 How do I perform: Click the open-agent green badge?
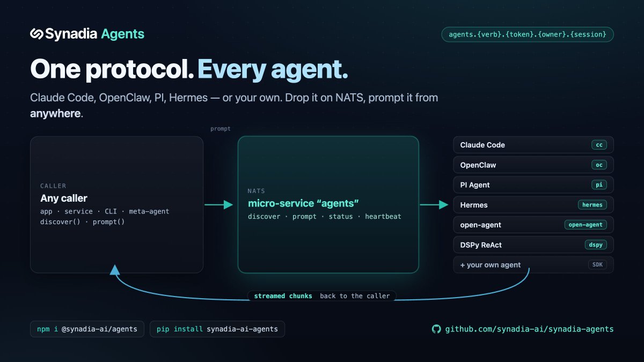tap(586, 225)
